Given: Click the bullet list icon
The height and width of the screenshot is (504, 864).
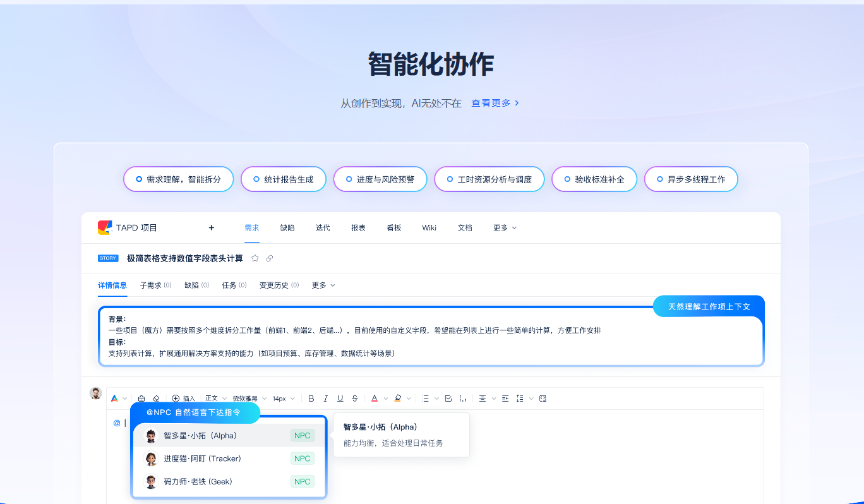Looking at the screenshot, I should coord(426,399).
